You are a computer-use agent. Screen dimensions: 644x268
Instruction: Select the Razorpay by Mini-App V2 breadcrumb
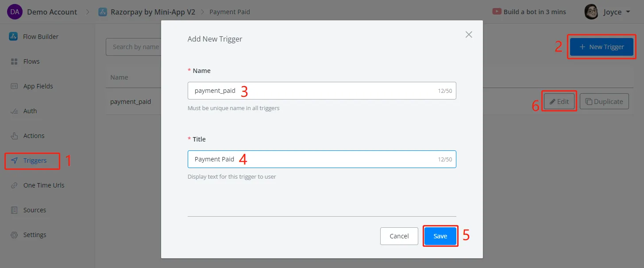tap(147, 12)
